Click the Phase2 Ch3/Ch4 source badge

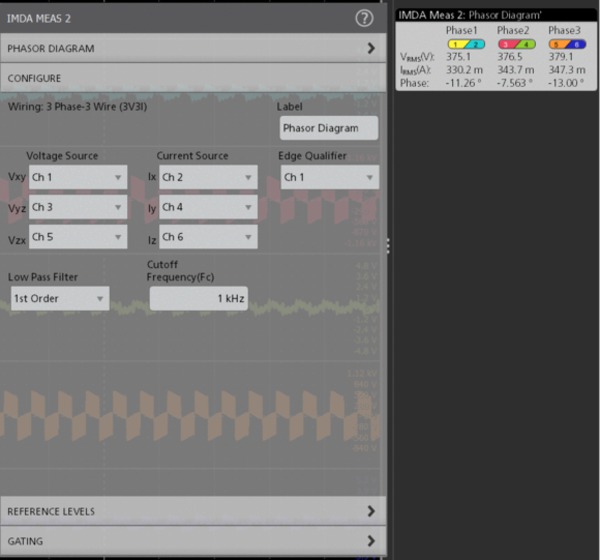coord(517,44)
